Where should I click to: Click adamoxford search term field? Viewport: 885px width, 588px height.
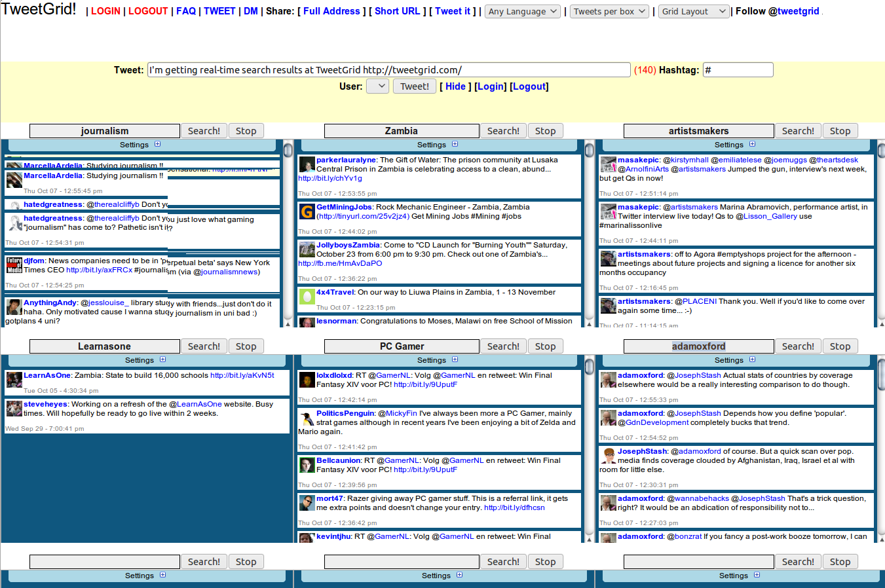698,346
